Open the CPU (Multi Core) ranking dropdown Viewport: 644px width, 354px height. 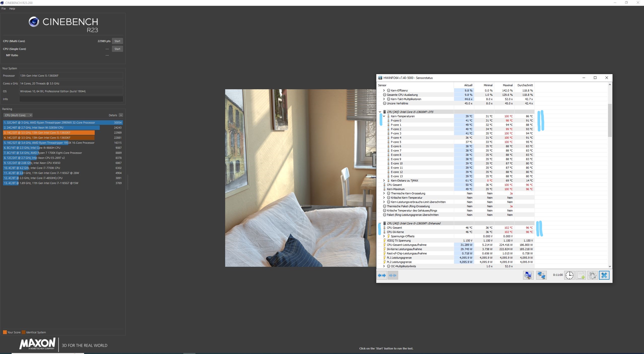point(18,115)
